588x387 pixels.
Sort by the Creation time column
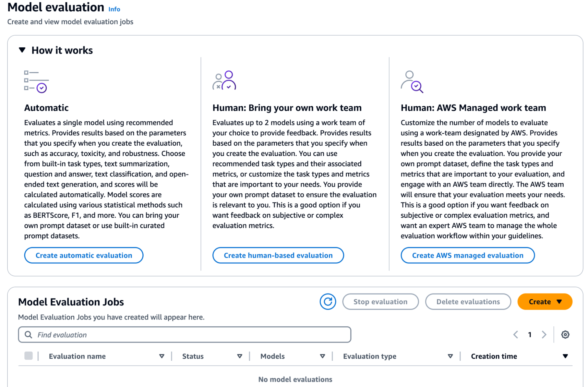(x=565, y=356)
